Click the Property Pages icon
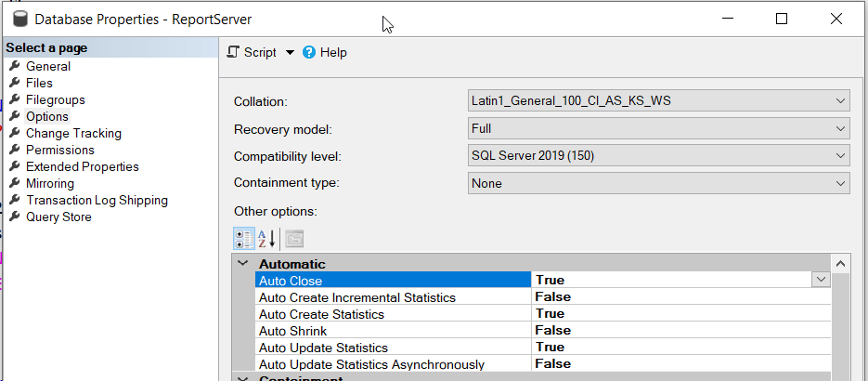The width and height of the screenshot is (868, 381). click(x=294, y=239)
